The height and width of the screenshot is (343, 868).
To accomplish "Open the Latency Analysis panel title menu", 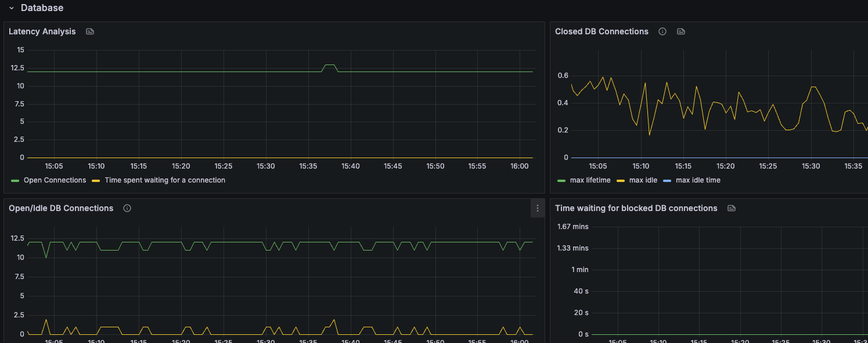I will (x=42, y=31).
